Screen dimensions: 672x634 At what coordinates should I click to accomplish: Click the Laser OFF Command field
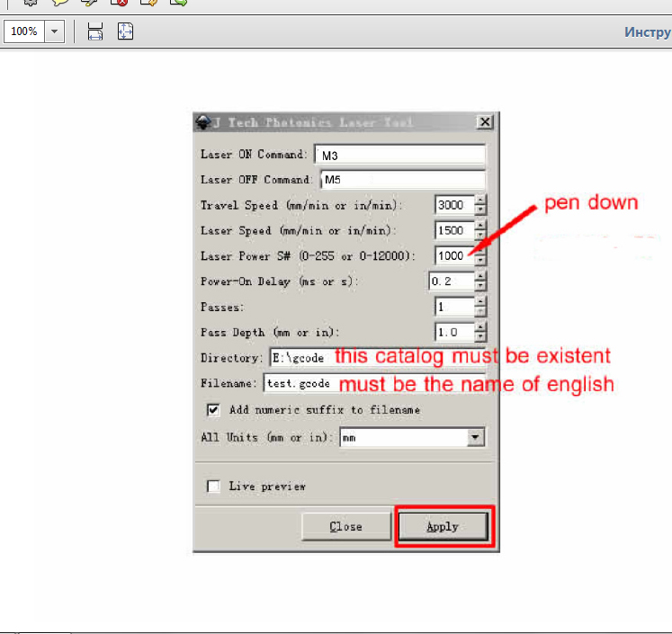[x=403, y=180]
